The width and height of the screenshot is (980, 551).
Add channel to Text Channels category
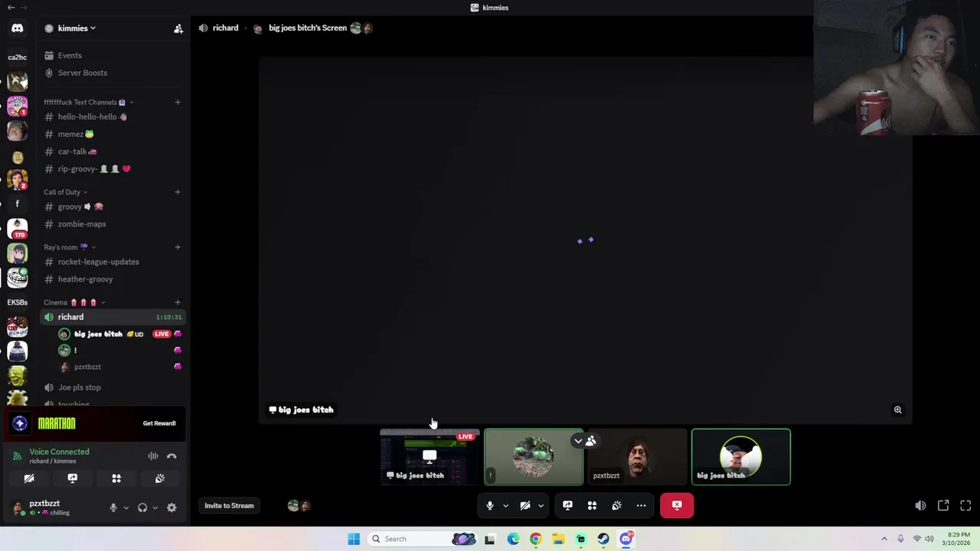pos(178,102)
